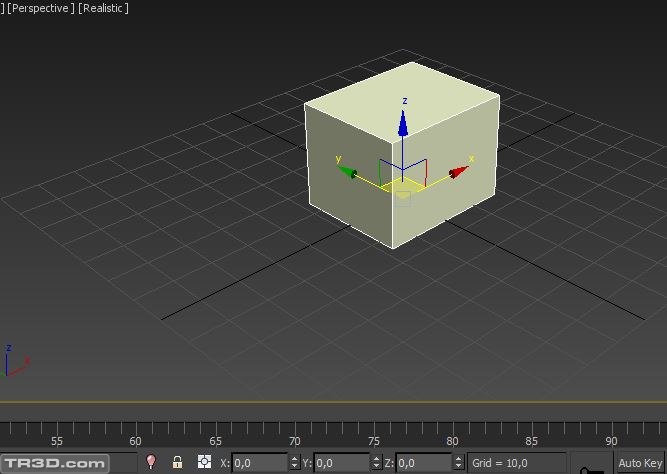Click the Y coordinate input field

pyautogui.click(x=343, y=463)
